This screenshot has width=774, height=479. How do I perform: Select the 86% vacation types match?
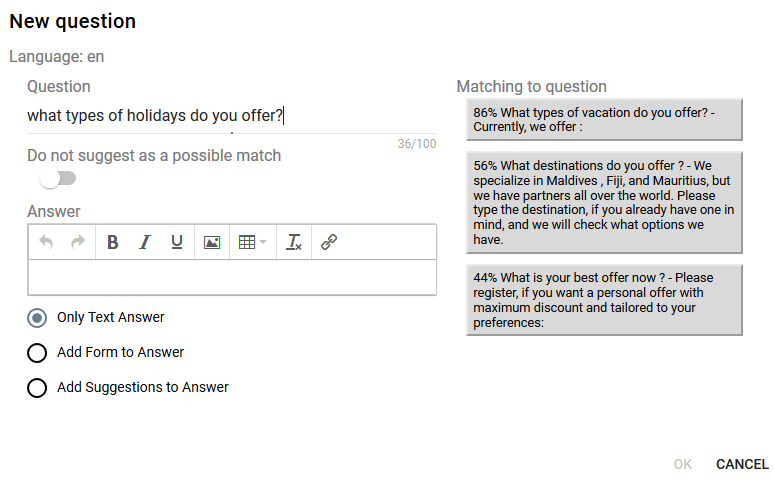[604, 120]
